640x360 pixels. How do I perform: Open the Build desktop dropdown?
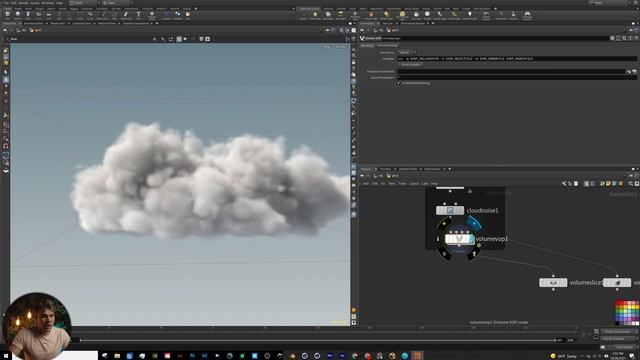click(83, 2)
